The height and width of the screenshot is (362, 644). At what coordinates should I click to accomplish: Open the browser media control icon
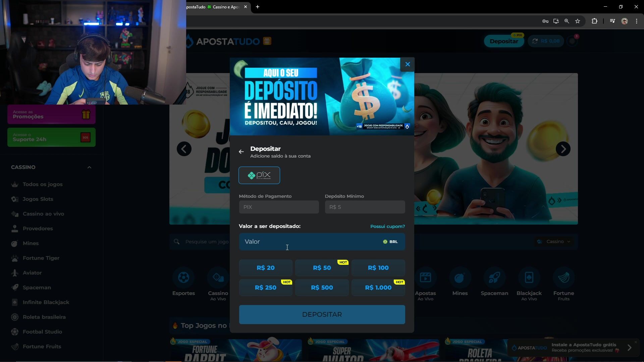pyautogui.click(x=612, y=21)
